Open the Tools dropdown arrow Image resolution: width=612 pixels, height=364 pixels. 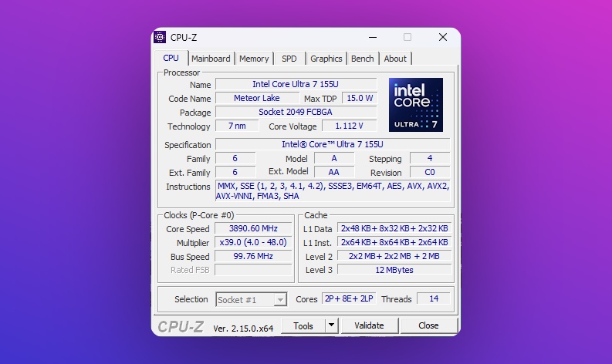[x=331, y=325]
